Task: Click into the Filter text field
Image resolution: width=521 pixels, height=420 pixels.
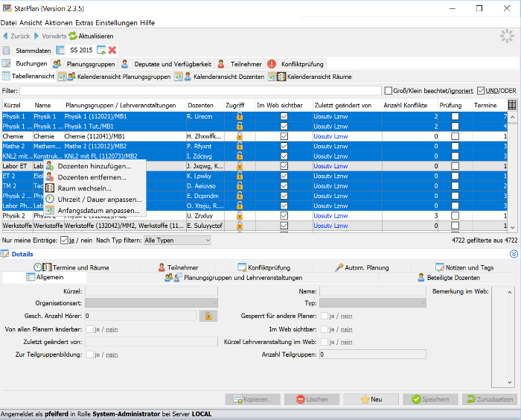Action: [200, 90]
